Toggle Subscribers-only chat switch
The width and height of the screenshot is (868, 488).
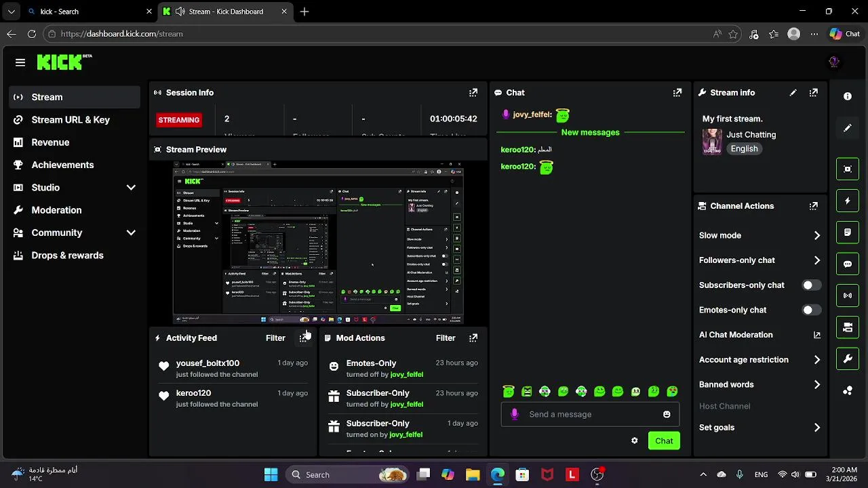(811, 285)
